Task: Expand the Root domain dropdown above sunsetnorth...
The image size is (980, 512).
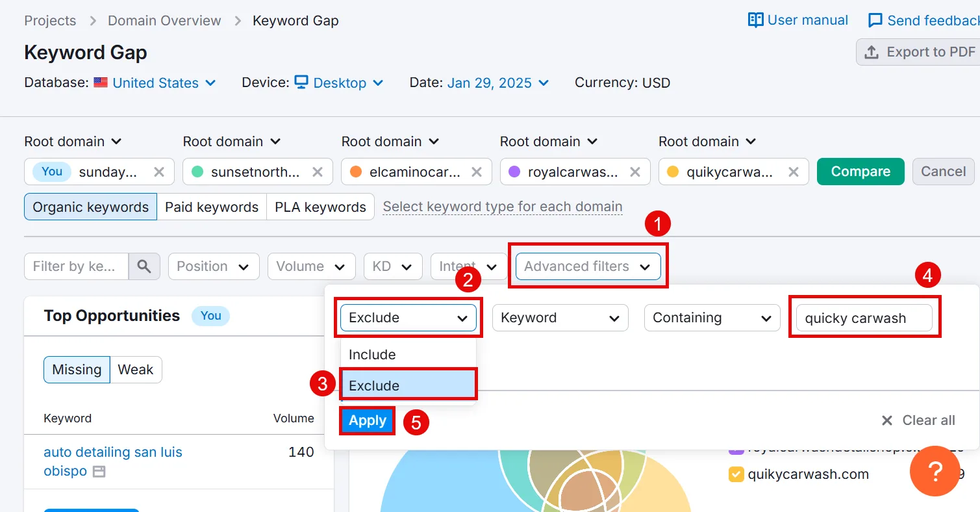Action: [x=232, y=141]
